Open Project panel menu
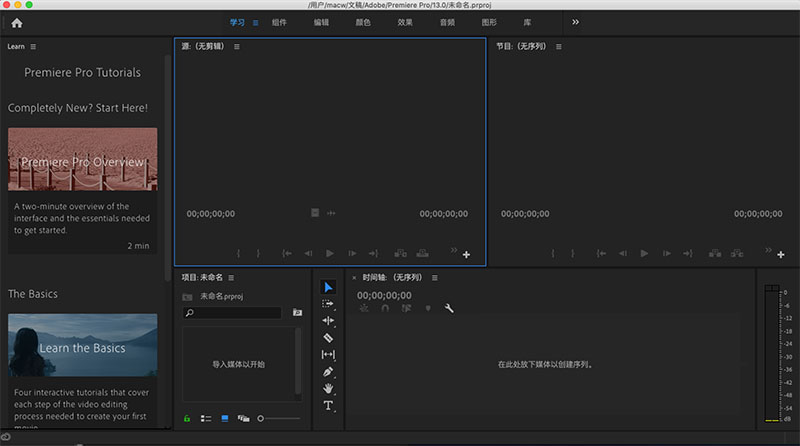The image size is (800, 446). click(231, 278)
